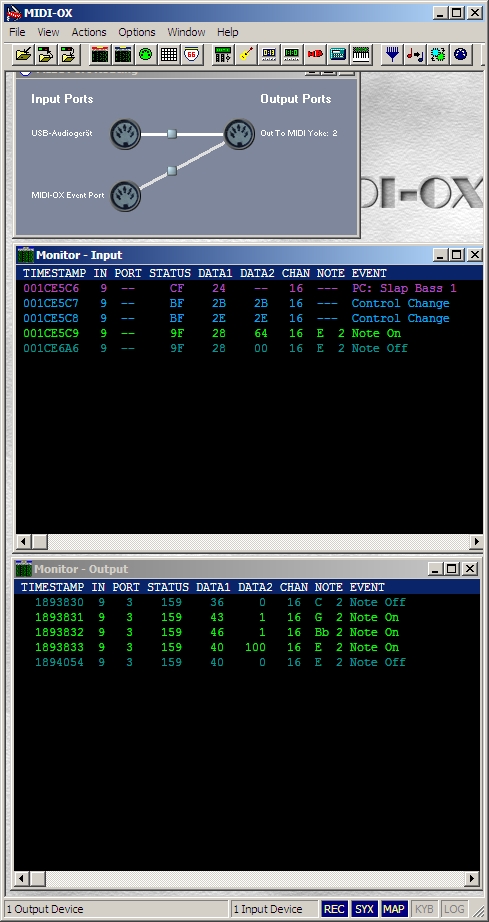Toggle the LOG status bar indicator

coord(454,909)
